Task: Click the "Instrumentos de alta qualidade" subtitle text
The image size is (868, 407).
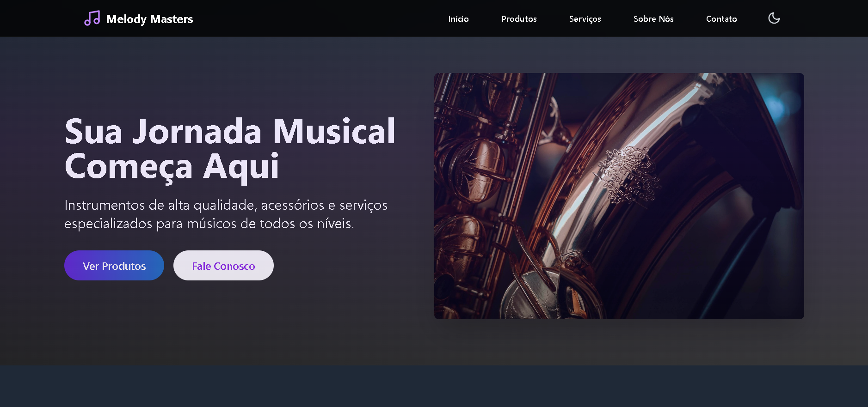Action: pyautogui.click(x=226, y=205)
